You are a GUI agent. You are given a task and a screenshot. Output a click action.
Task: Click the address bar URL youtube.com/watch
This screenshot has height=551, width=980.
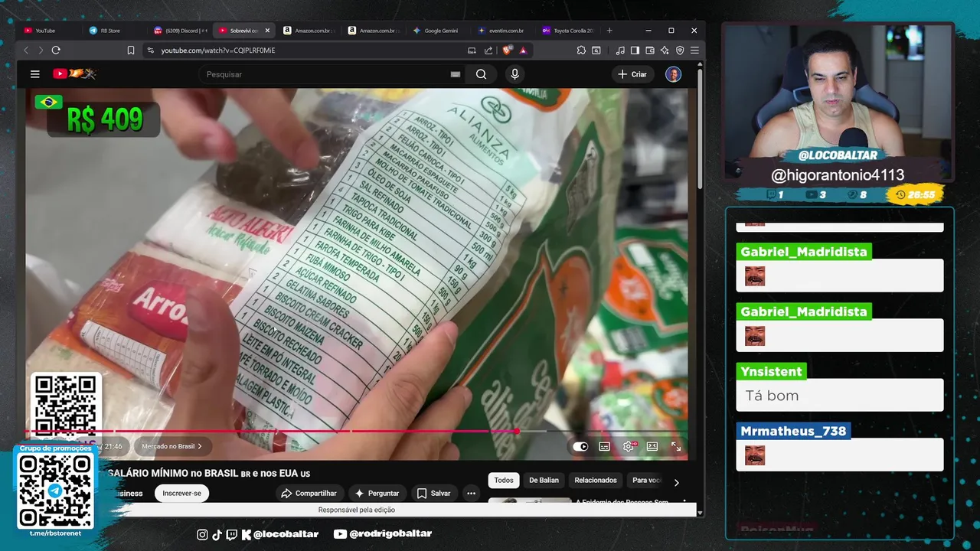[218, 51]
